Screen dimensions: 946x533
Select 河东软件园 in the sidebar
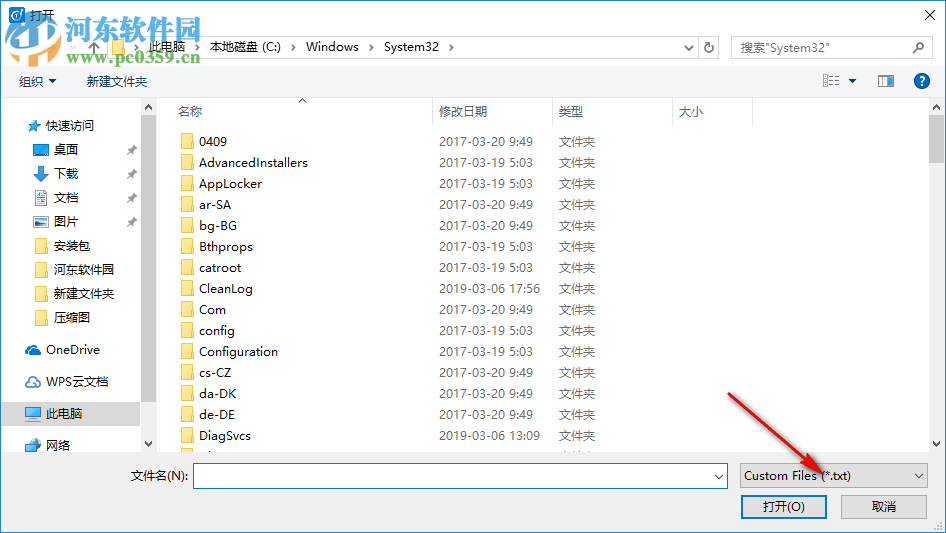[83, 270]
